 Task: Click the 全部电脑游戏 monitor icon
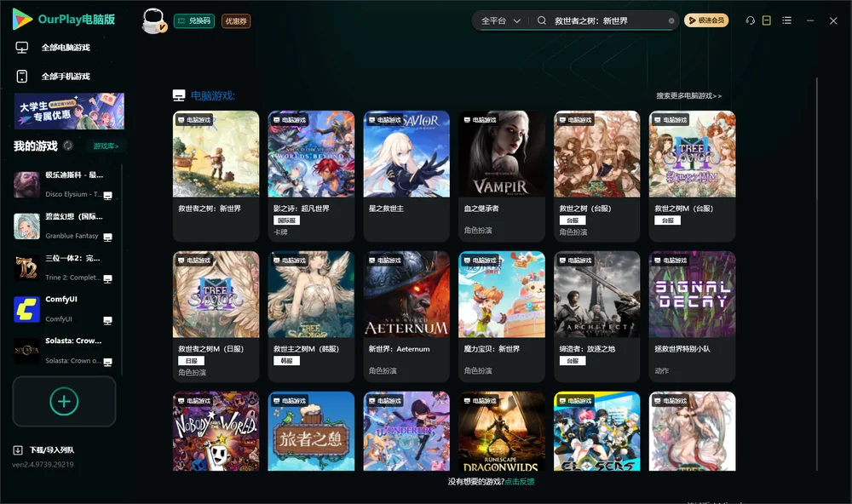pyautogui.click(x=22, y=48)
